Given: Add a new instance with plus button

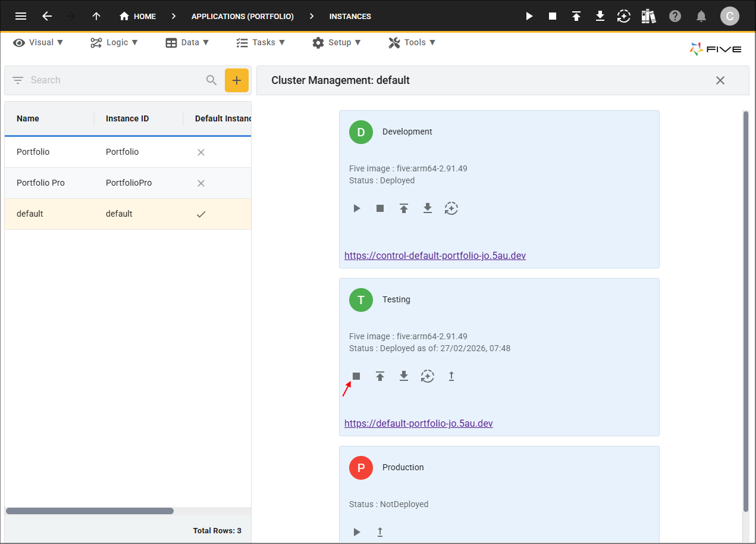Looking at the screenshot, I should point(237,80).
